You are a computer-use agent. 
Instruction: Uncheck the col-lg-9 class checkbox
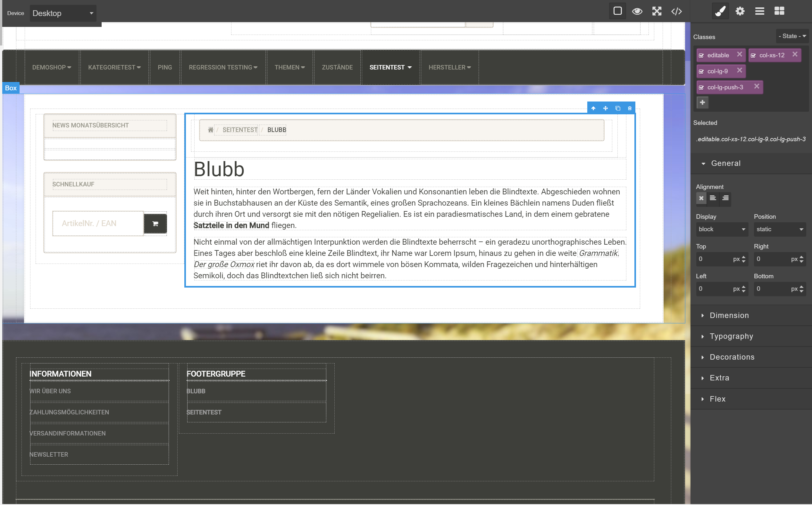701,71
